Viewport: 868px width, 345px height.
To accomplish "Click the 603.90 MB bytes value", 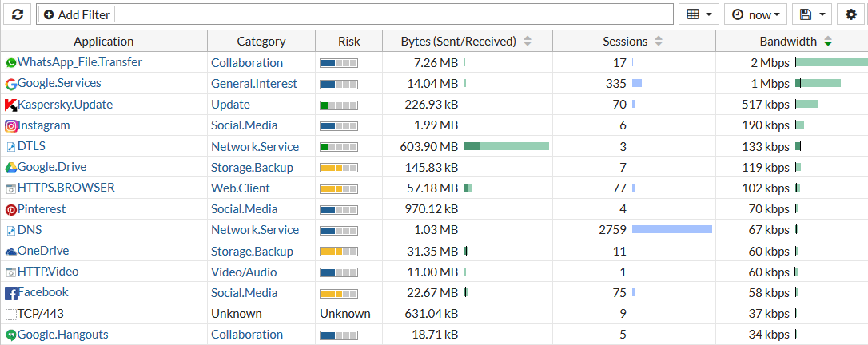I will 429,146.
